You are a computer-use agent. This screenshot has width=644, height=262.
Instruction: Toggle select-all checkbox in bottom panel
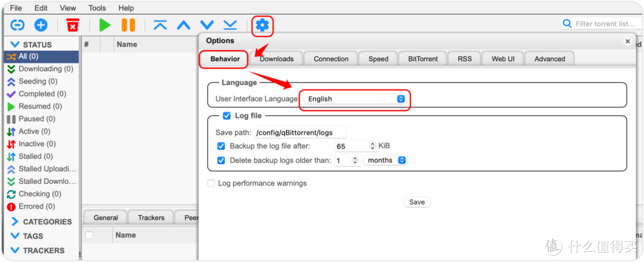pyautogui.click(x=89, y=235)
